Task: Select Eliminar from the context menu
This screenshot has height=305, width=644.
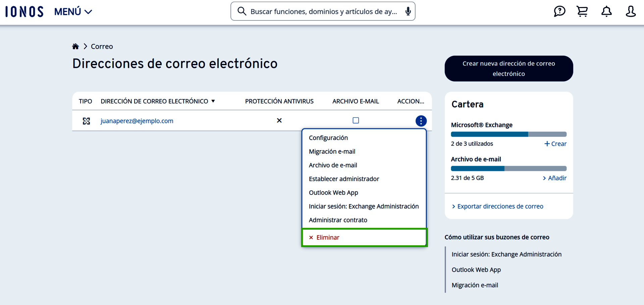Action: point(327,237)
